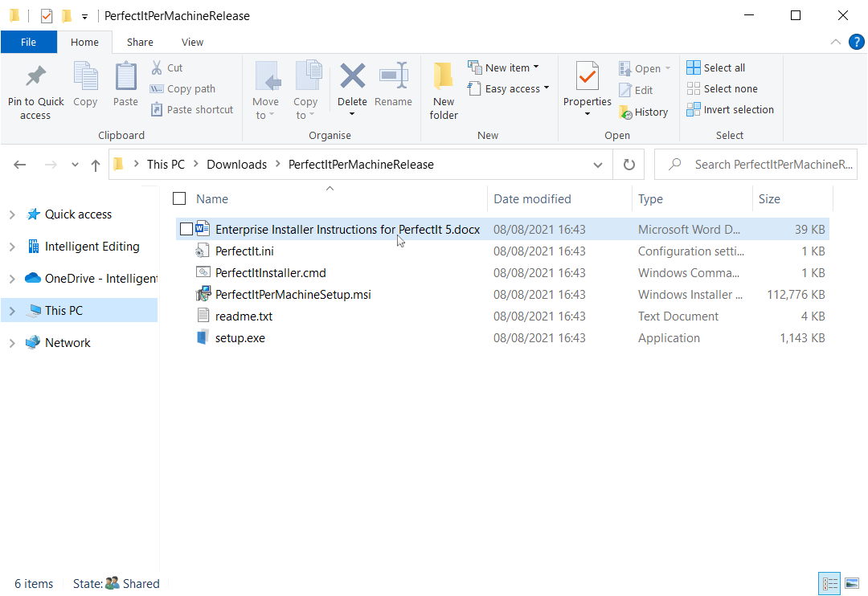This screenshot has width=868, height=596.
Task: Choose Select none
Action: click(722, 88)
